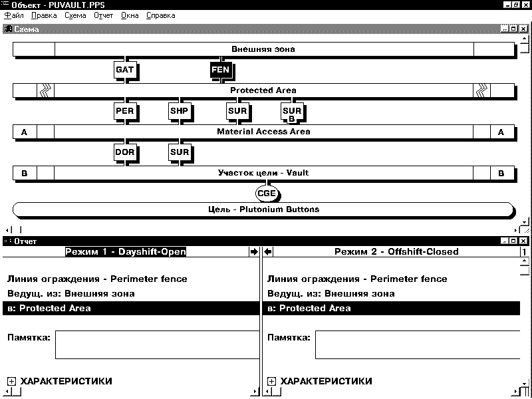Select the Участок цели - Vault bar
The height and width of the screenshot is (399, 532).
pyautogui.click(x=263, y=173)
